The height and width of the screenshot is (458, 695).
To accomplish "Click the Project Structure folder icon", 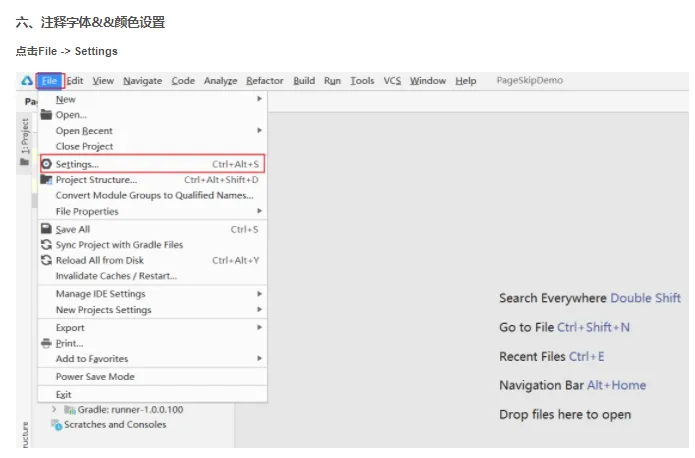I will (47, 180).
